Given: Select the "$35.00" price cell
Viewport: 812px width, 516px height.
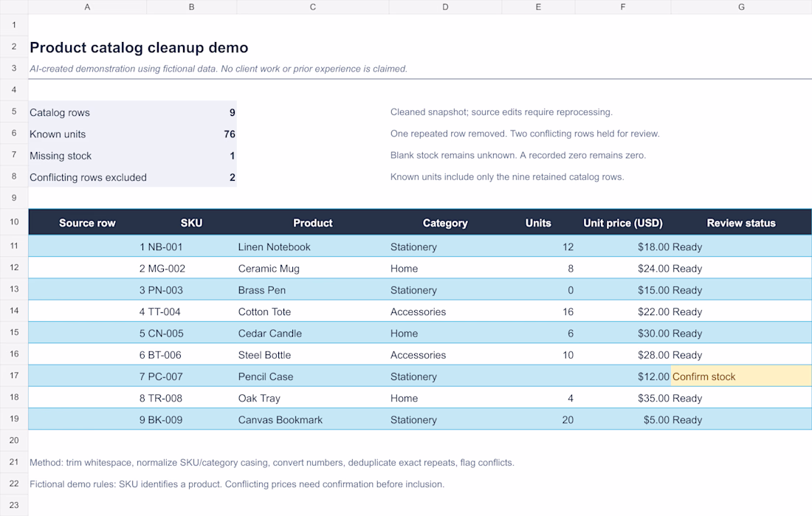Looking at the screenshot, I should [x=623, y=399].
